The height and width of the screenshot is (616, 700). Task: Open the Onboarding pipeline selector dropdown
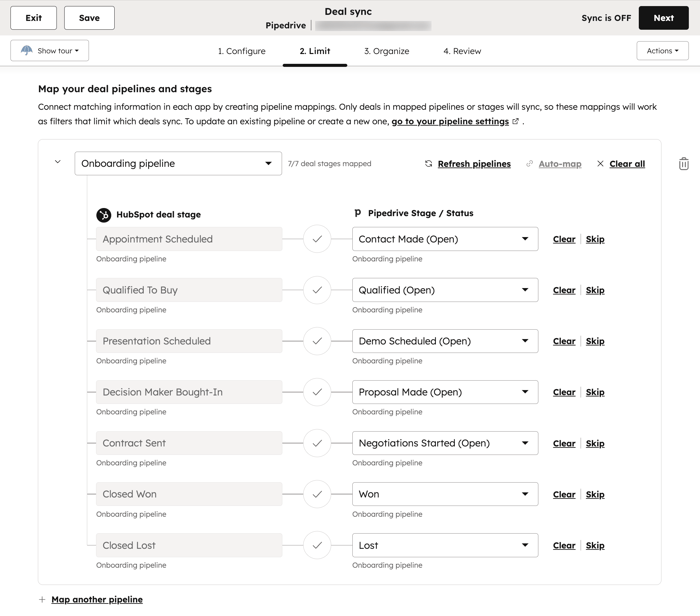(178, 163)
